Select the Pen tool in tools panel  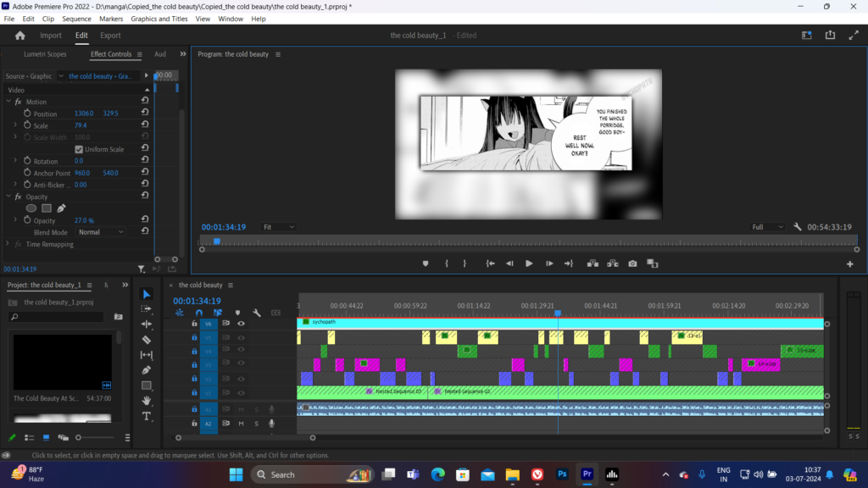click(146, 370)
